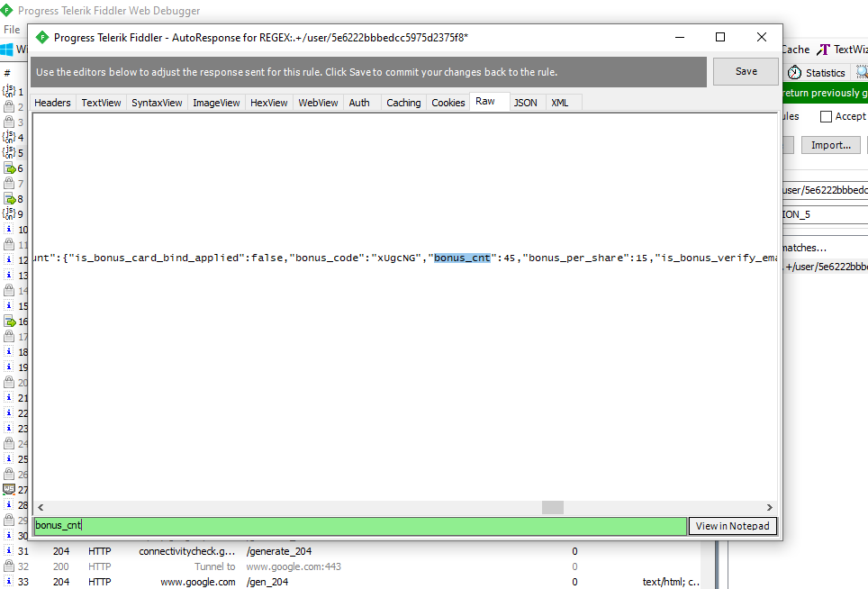This screenshot has height=589, width=868.
Task: Select the lock icon of session 24
Action: (x=9, y=443)
